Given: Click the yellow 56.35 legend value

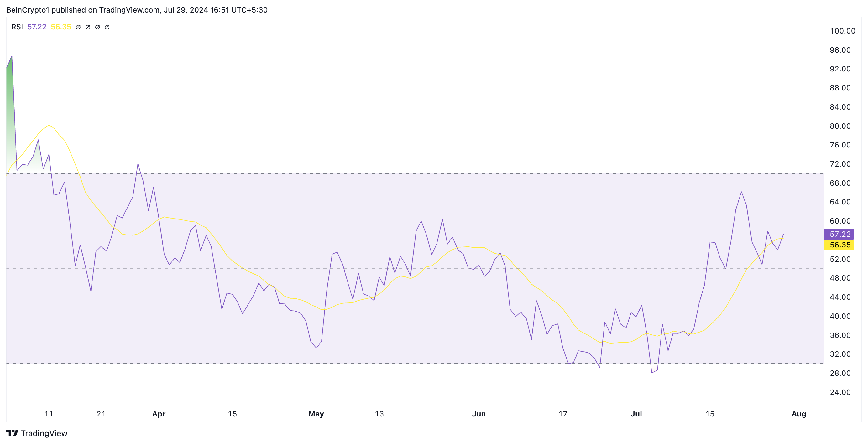Looking at the screenshot, I should pos(61,27).
